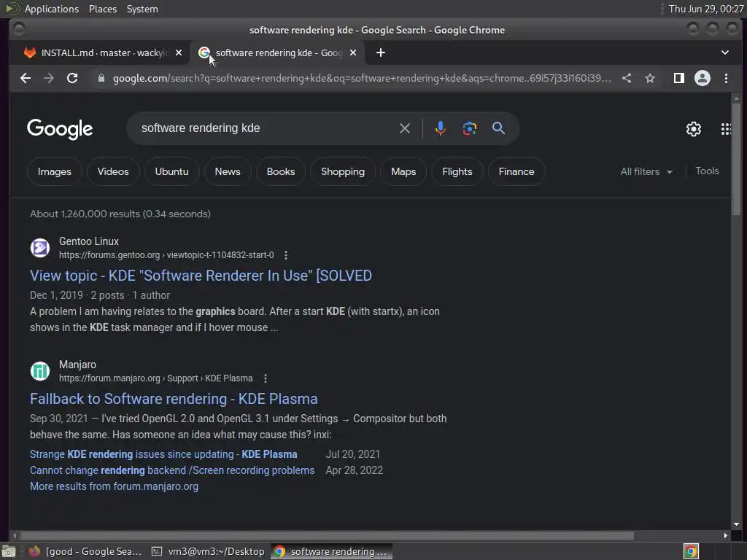Open search Tools

coord(706,171)
